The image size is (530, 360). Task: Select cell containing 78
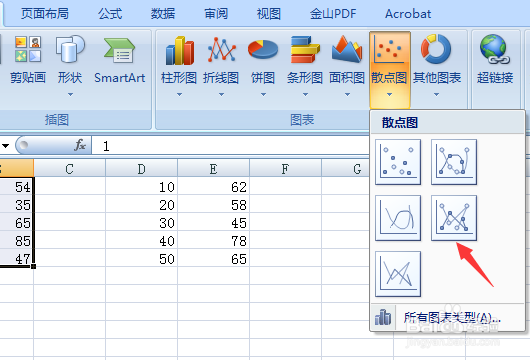(x=214, y=241)
